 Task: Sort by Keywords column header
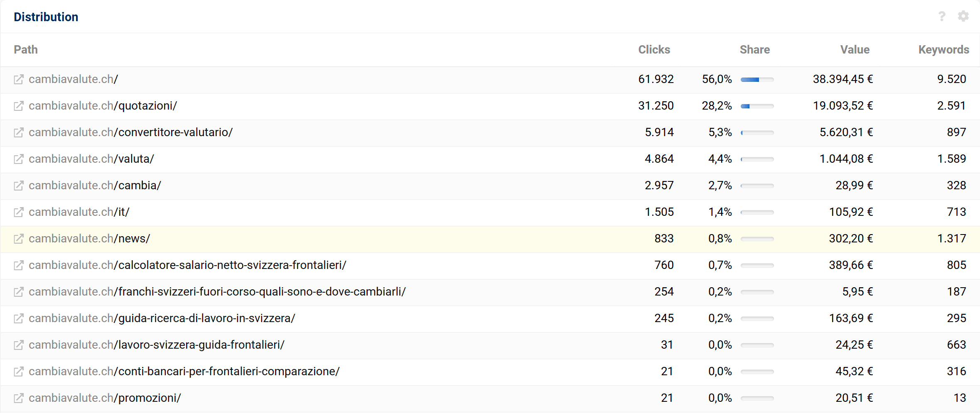943,50
